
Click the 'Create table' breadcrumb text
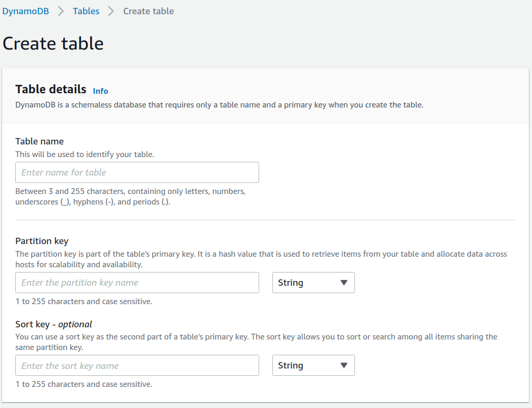[x=148, y=11]
